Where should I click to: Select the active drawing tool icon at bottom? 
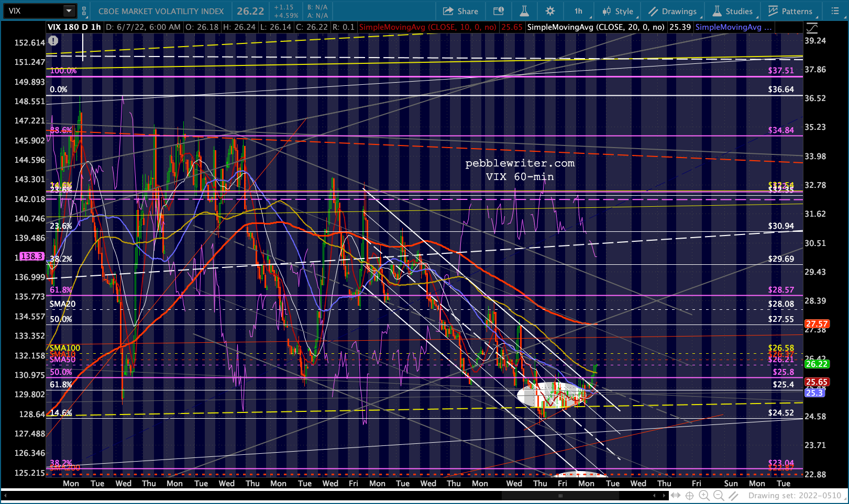pos(734,495)
